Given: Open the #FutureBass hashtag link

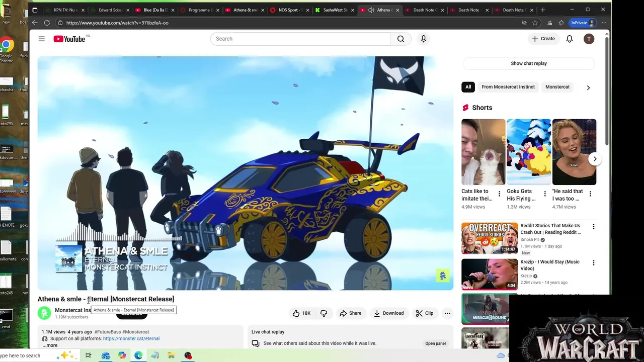Looking at the screenshot, I should click(107, 332).
